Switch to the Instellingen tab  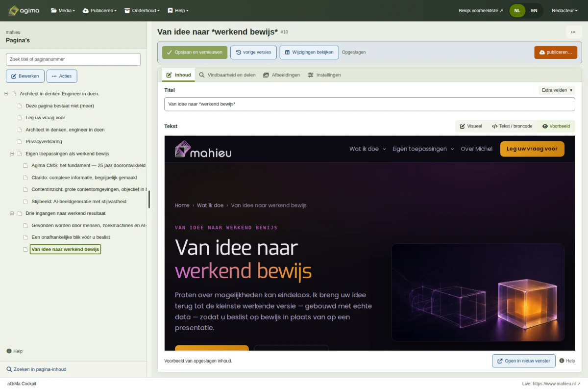[x=324, y=75]
